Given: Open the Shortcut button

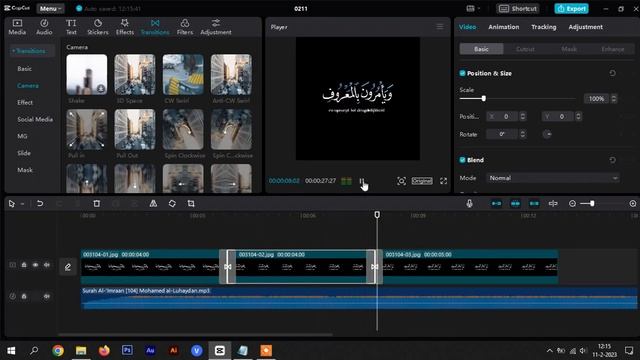Looking at the screenshot, I should point(518,9).
